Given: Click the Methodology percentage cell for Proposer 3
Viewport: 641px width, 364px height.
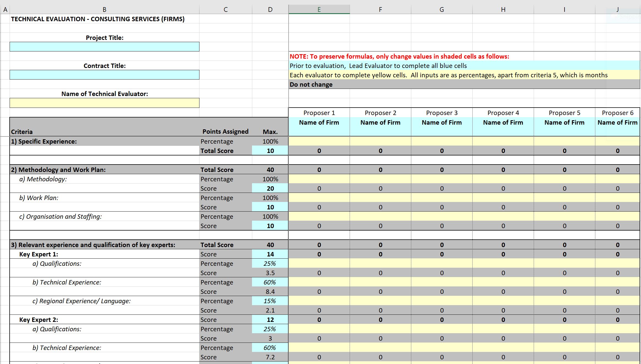Looking at the screenshot, I should point(442,179).
